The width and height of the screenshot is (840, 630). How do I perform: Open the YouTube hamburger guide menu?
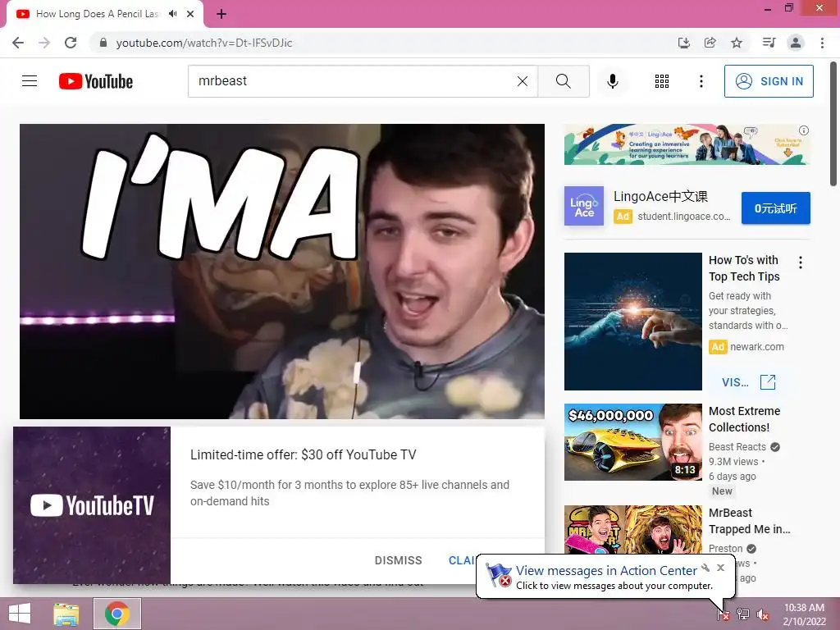30,81
